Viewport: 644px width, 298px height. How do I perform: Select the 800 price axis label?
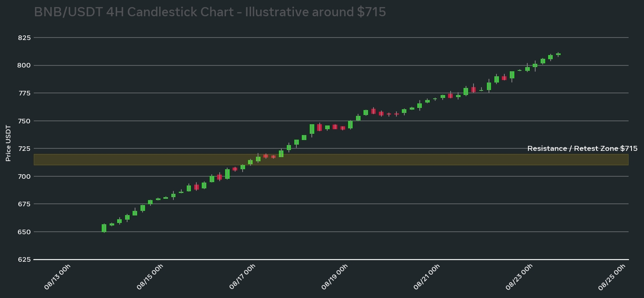pos(24,65)
